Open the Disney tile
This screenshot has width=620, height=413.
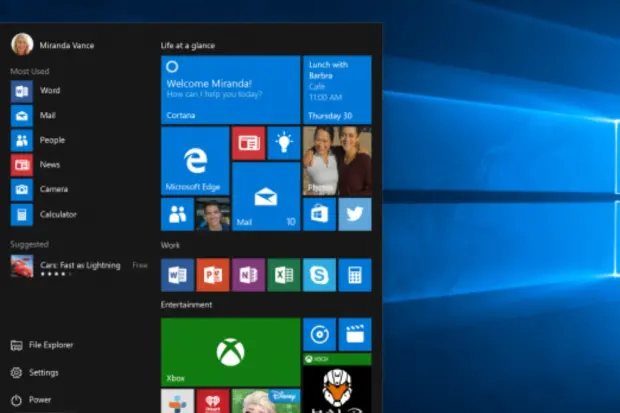pyautogui.click(x=266, y=401)
